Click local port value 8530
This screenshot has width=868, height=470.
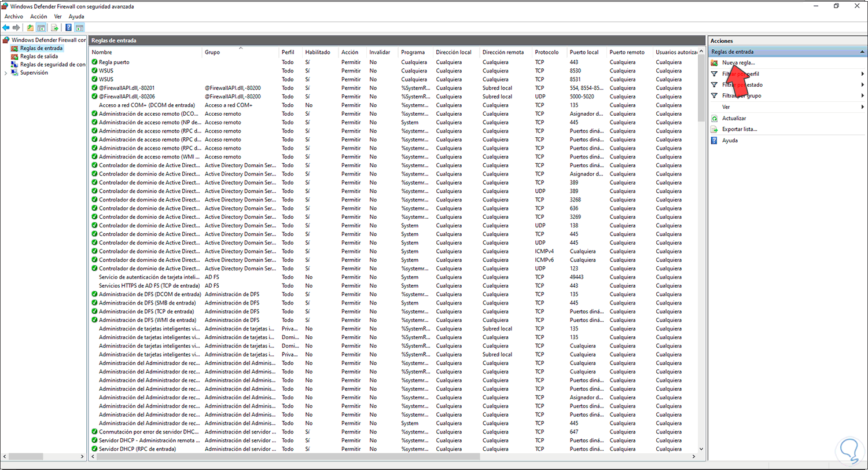[x=576, y=71]
